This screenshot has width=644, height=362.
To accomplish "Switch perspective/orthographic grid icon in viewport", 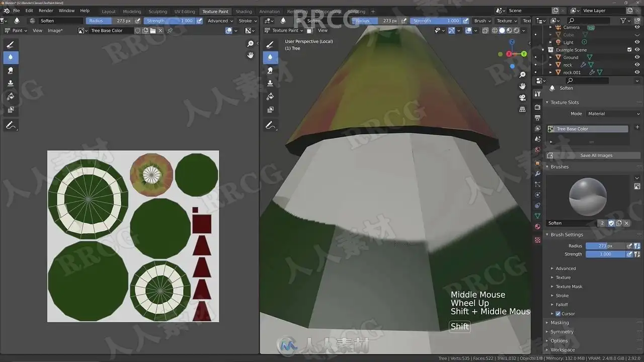I will pos(522,109).
